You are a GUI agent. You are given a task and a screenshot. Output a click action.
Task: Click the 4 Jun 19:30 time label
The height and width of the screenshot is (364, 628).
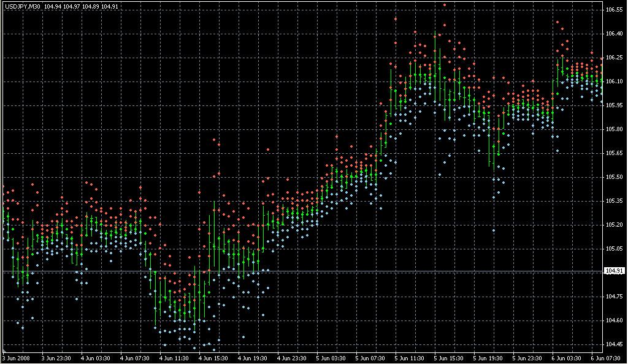pyautogui.click(x=252, y=358)
